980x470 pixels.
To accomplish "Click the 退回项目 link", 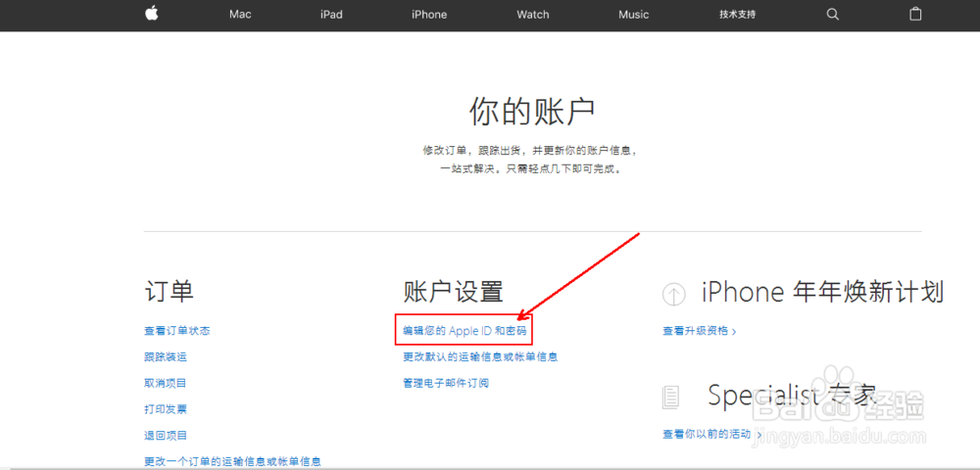I will click(166, 436).
